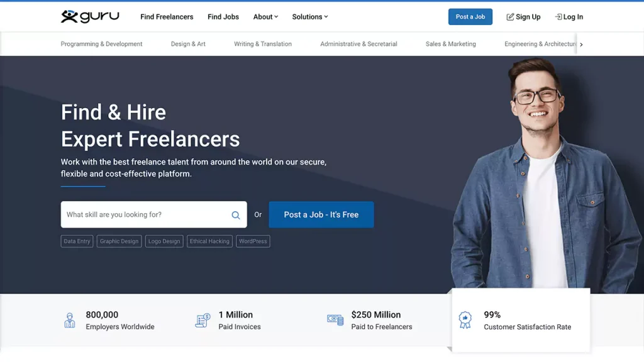This screenshot has width=644, height=362.
Task: Click the Log In arrow icon
Action: point(558,17)
